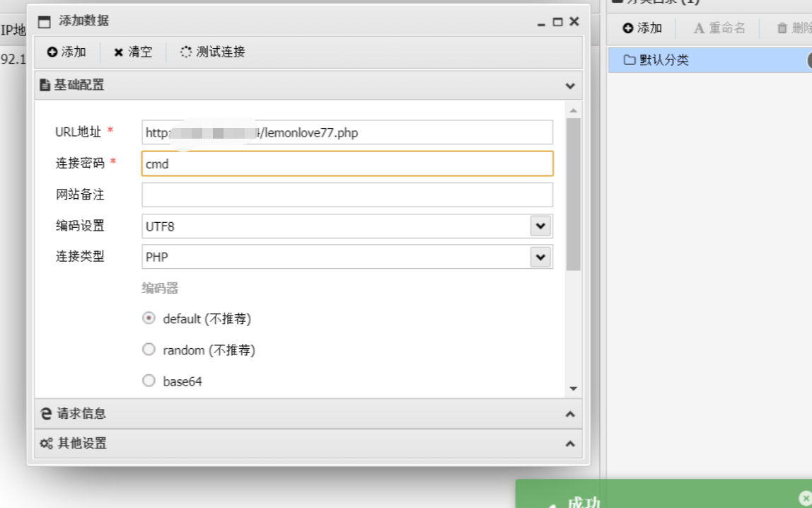Select the base64 encoder radio button

click(x=149, y=380)
